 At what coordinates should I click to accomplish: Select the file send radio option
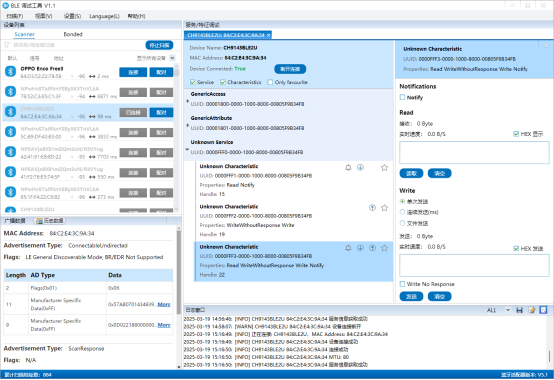click(402, 223)
